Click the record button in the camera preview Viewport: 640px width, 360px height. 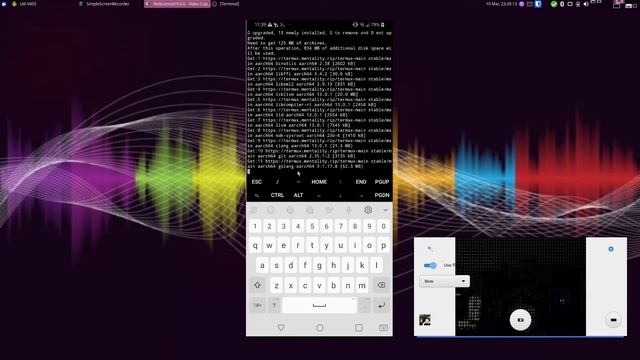pos(520,320)
